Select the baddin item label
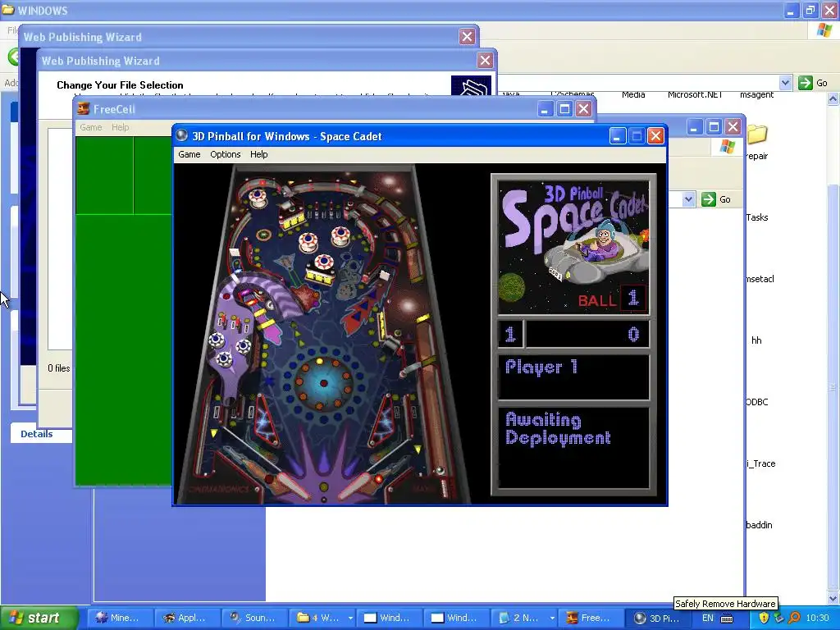Image resolution: width=840 pixels, height=630 pixels. pos(759,525)
